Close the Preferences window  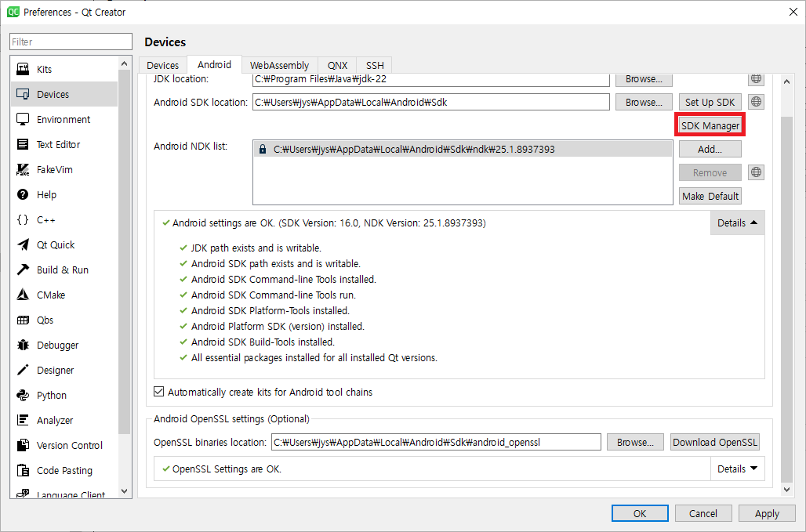click(x=793, y=12)
